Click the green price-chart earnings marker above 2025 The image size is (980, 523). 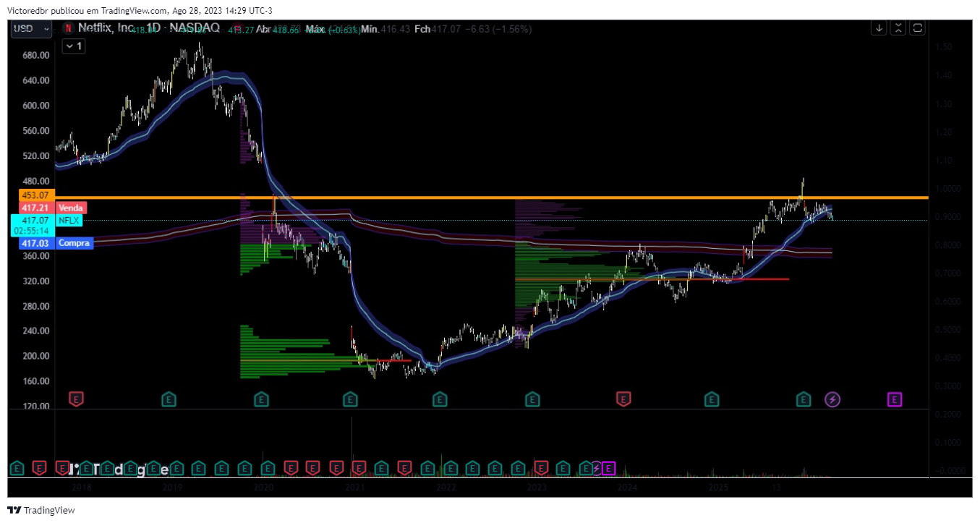click(712, 399)
